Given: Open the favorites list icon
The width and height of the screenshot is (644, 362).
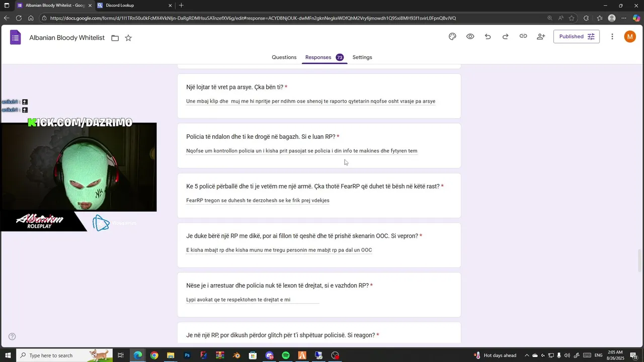Looking at the screenshot, I should click(599, 18).
